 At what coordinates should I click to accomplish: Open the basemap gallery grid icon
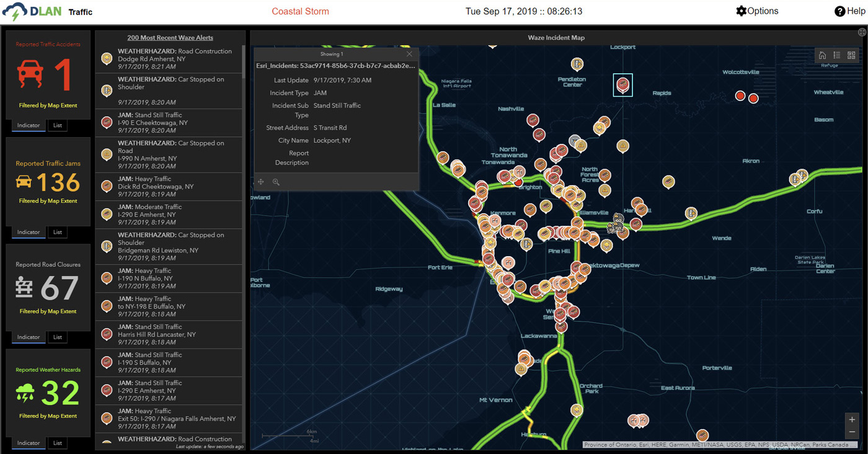(851, 55)
